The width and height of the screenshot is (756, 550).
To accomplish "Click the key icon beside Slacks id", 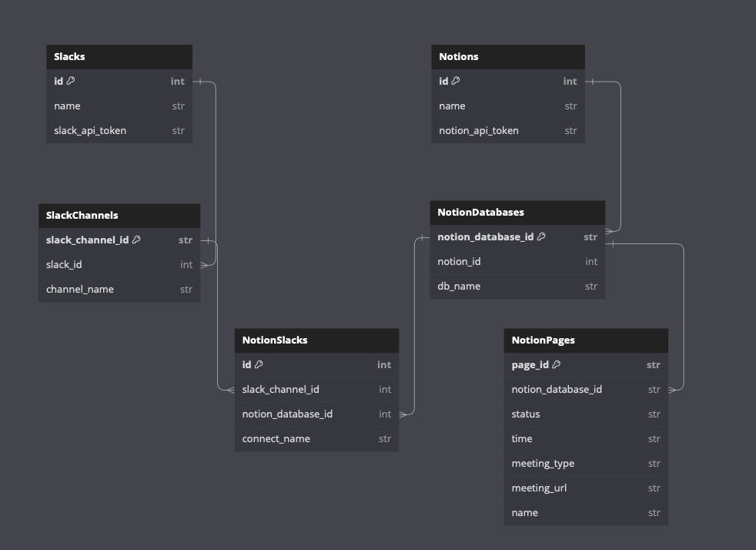I will coord(70,81).
